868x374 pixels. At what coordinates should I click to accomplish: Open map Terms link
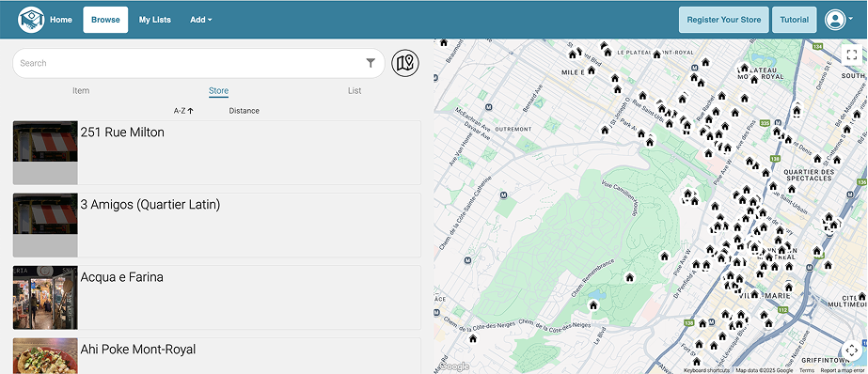pos(807,370)
